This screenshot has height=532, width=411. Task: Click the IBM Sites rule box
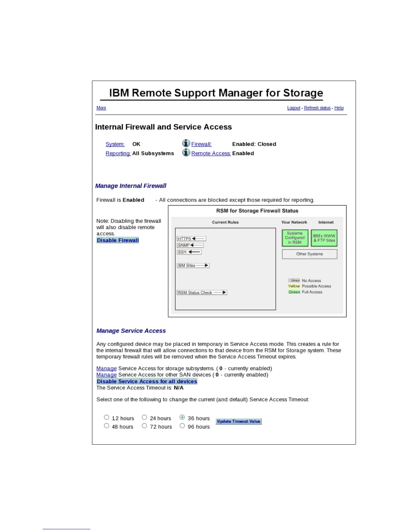point(193,266)
